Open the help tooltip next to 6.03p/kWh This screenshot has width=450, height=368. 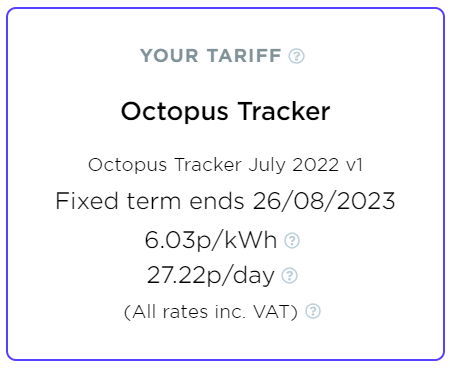(292, 240)
